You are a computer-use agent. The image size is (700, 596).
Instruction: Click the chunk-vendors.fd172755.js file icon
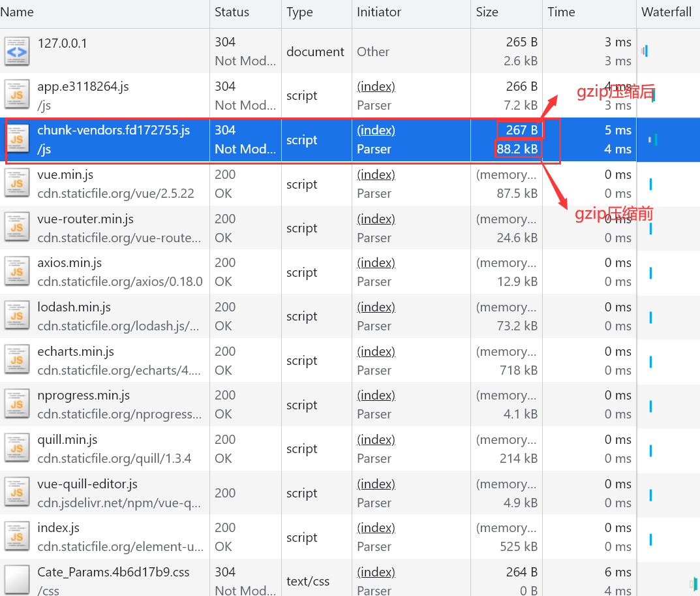pos(17,140)
